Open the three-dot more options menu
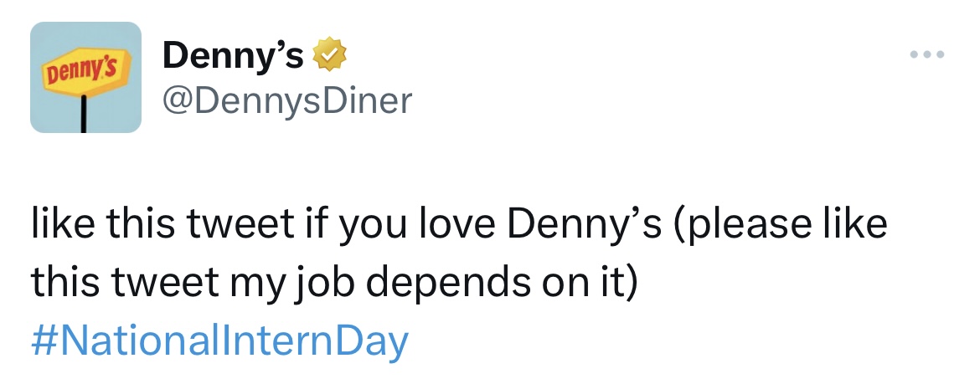The image size is (980, 384). pos(927,56)
